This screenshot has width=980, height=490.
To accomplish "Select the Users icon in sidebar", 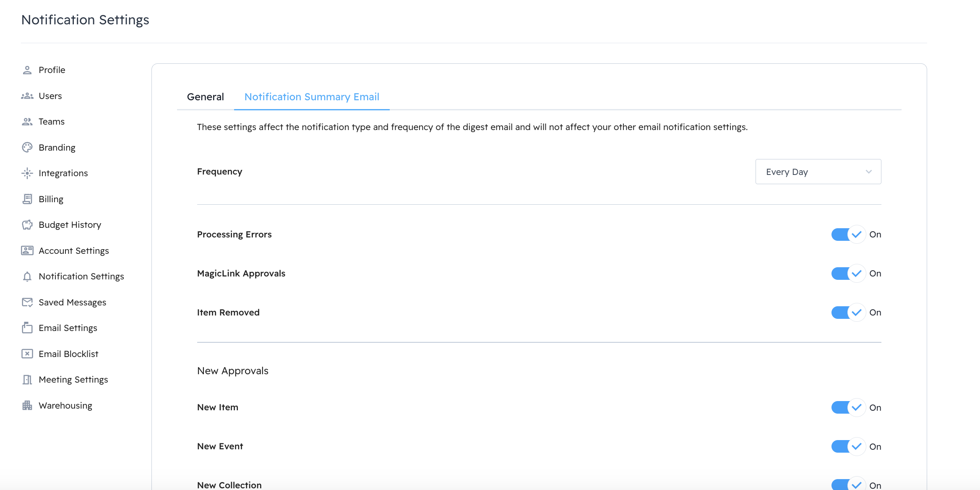I will pyautogui.click(x=27, y=96).
